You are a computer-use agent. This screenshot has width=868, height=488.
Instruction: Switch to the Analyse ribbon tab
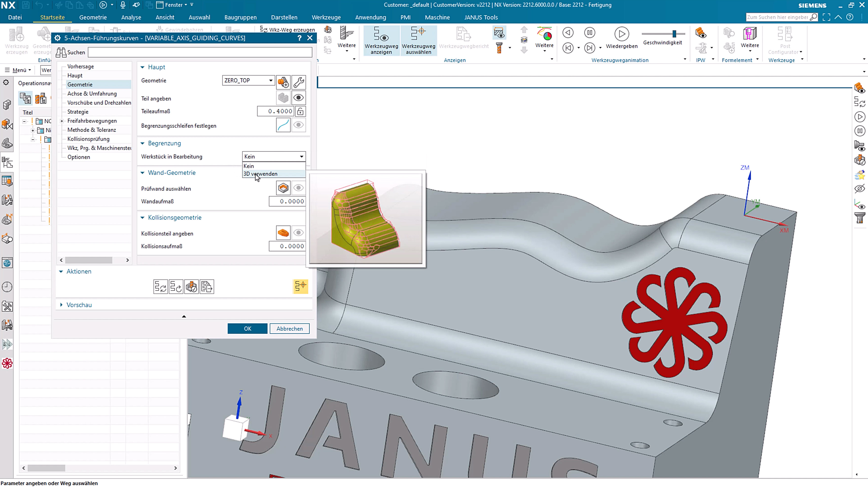click(x=131, y=17)
